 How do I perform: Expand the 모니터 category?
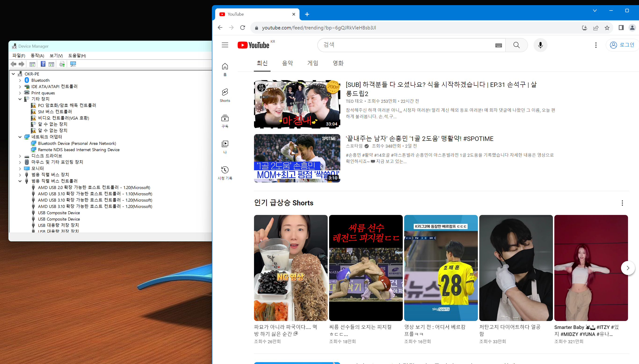pos(20,168)
